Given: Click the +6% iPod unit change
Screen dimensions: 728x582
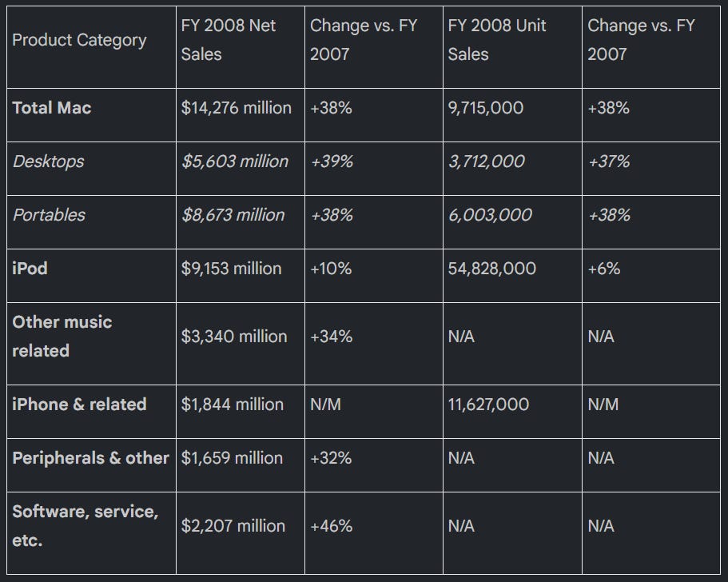Looking at the screenshot, I should pyautogui.click(x=603, y=269).
